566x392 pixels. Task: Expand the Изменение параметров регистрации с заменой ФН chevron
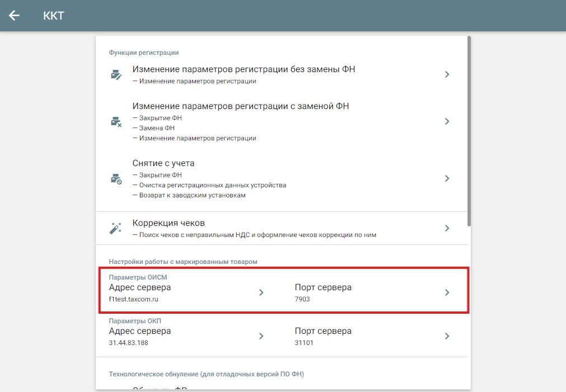447,121
